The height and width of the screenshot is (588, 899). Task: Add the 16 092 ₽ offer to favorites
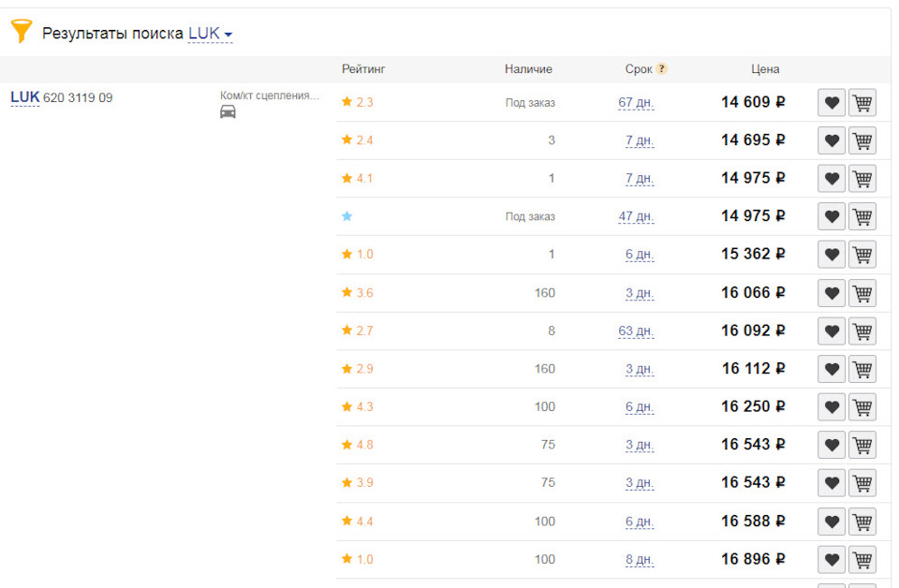pos(832,331)
